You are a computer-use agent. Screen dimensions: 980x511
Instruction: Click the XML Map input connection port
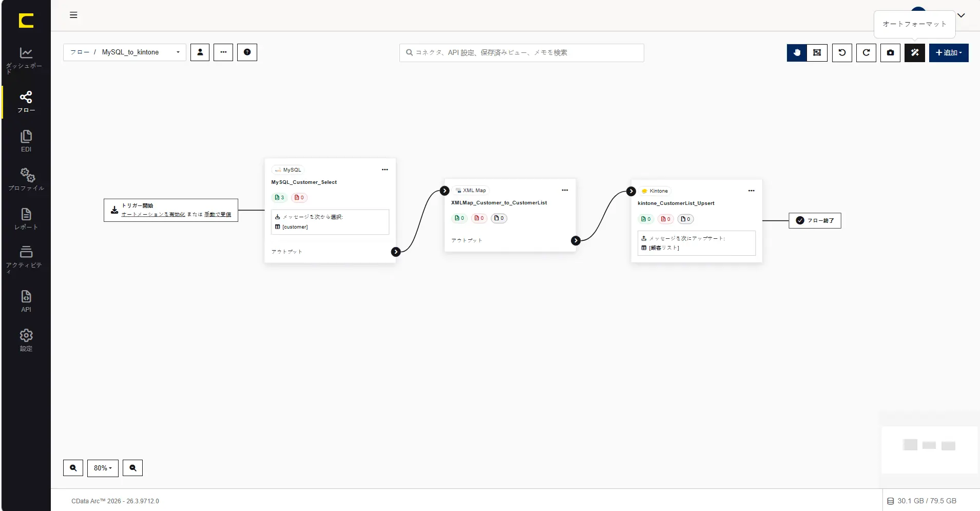445,191
